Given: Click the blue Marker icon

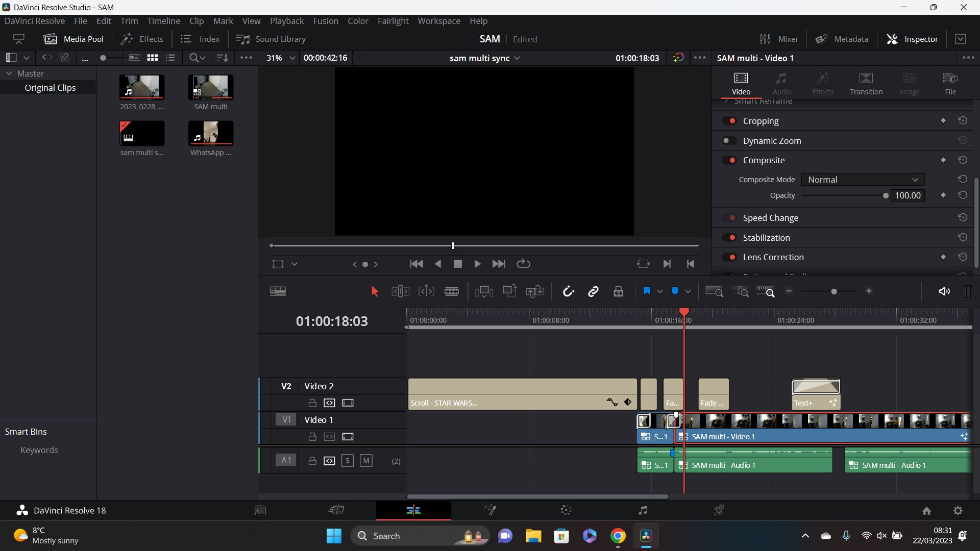Looking at the screenshot, I should pos(675,291).
